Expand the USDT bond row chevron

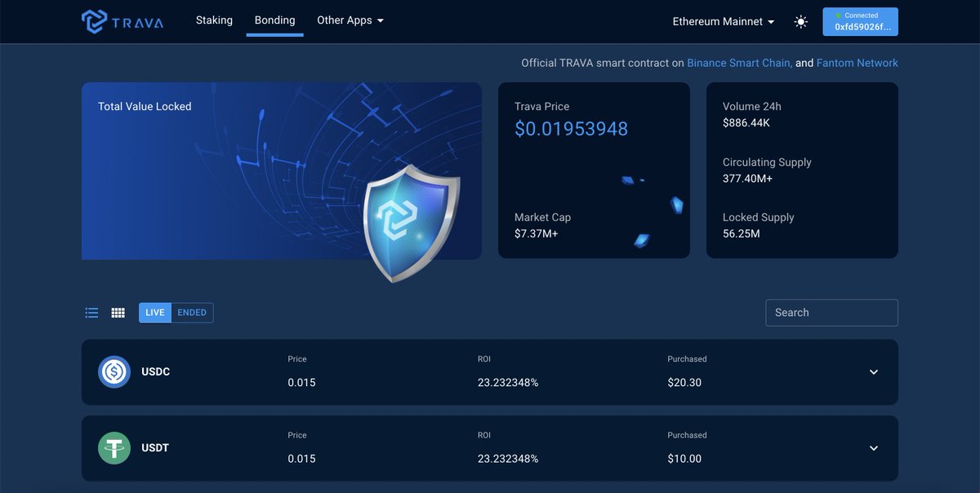[874, 448]
